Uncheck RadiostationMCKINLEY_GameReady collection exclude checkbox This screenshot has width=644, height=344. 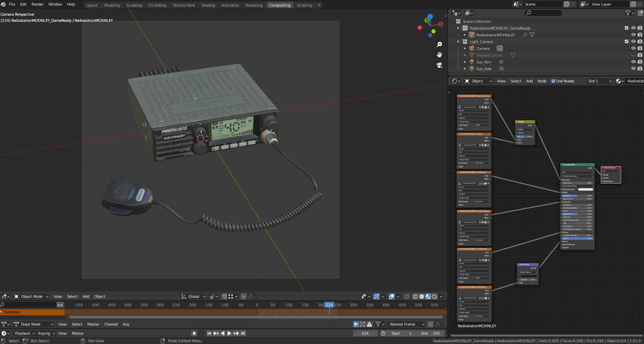pyautogui.click(x=627, y=28)
